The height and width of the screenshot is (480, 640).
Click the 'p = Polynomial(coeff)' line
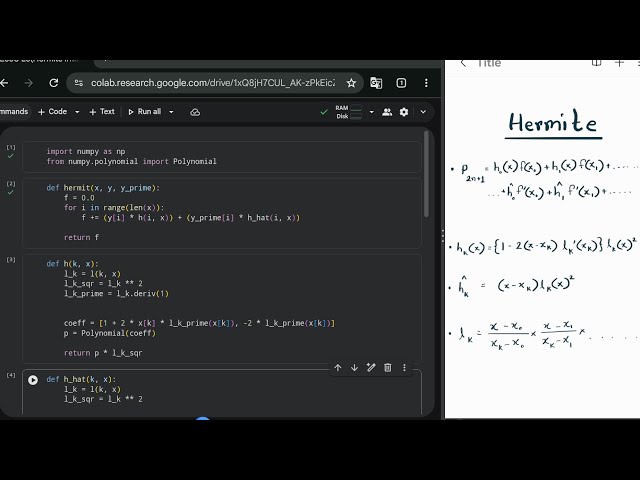click(x=110, y=333)
